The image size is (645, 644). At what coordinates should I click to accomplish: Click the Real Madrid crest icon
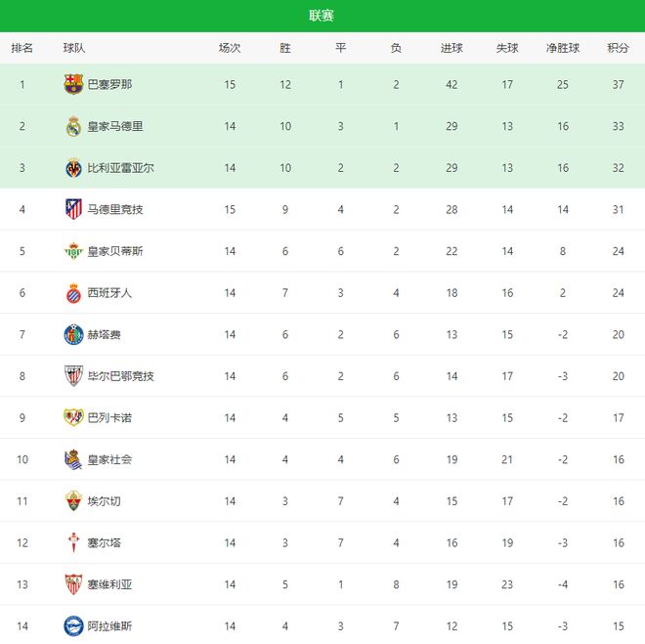click(73, 126)
